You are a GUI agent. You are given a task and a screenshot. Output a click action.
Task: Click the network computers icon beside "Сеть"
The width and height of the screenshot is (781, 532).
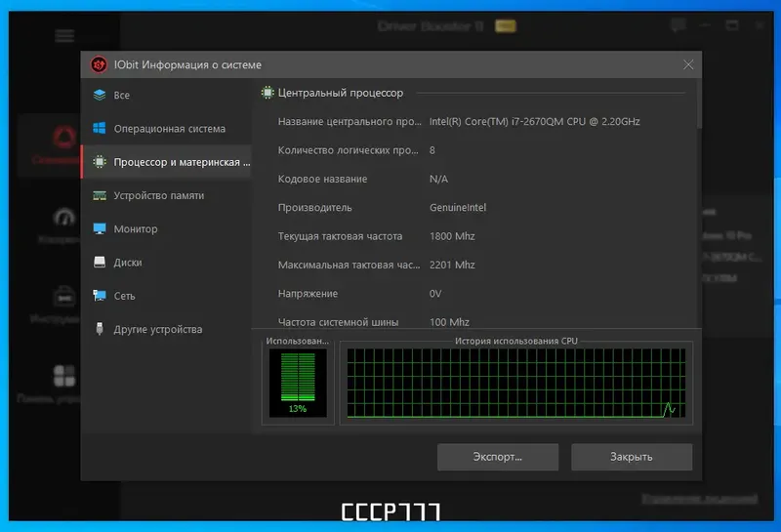point(100,296)
